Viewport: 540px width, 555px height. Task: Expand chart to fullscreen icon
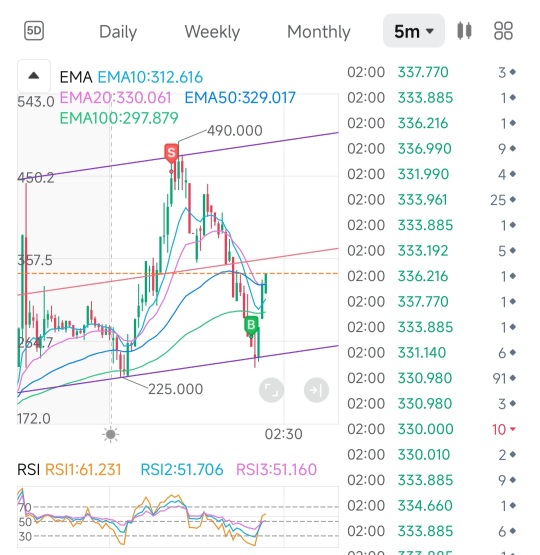271,390
